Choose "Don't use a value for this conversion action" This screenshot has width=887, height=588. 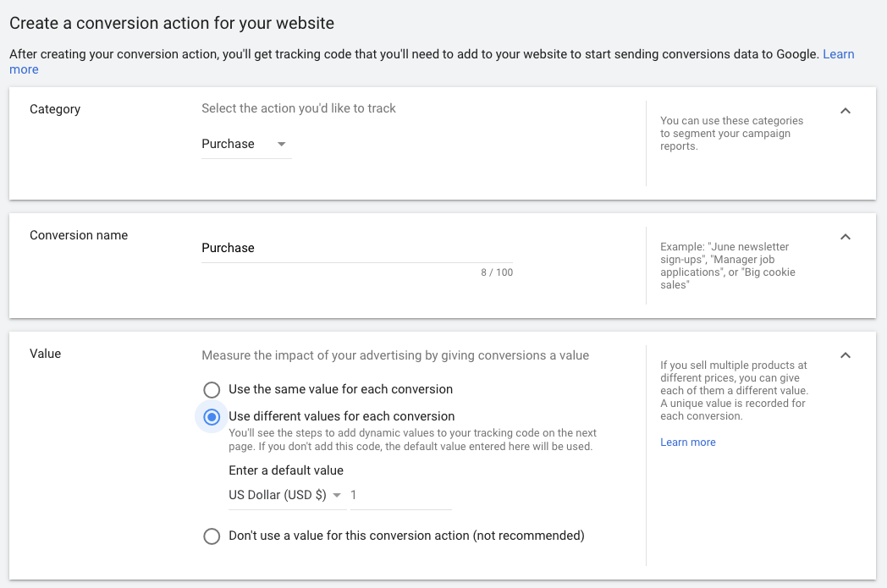[x=212, y=536]
